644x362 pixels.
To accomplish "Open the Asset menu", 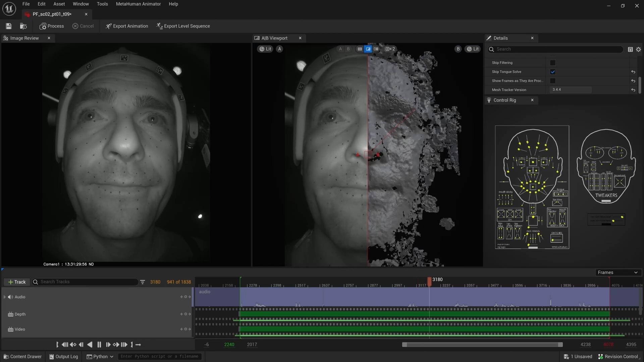I will pyautogui.click(x=59, y=4).
